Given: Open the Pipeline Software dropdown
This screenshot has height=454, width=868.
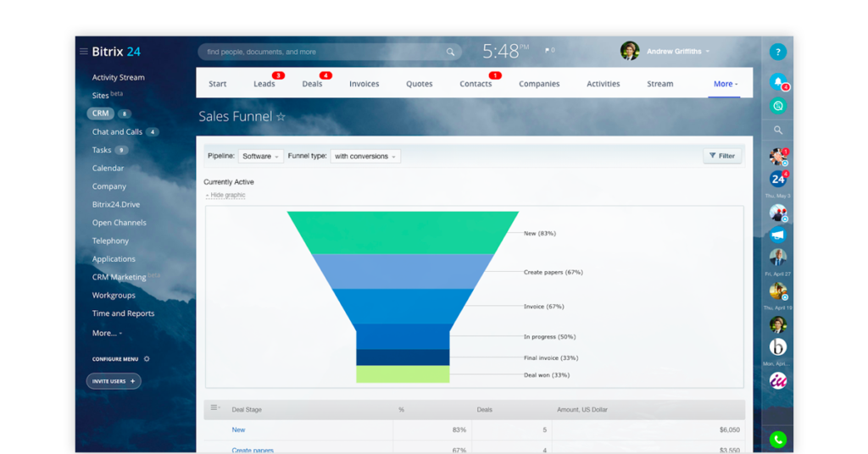Looking at the screenshot, I should [261, 157].
